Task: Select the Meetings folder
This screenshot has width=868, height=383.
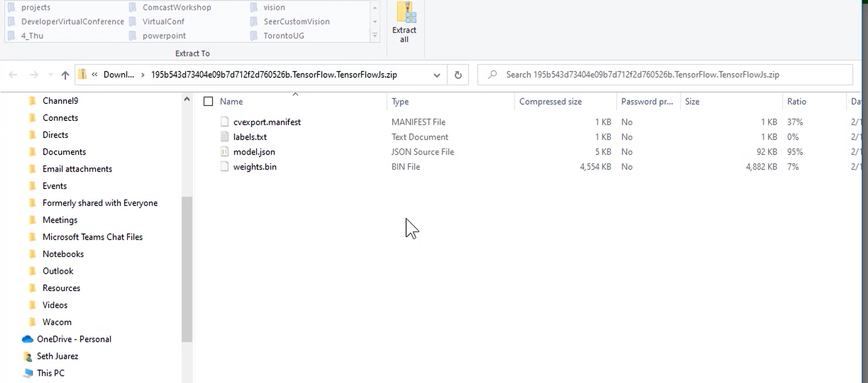Action: point(60,220)
